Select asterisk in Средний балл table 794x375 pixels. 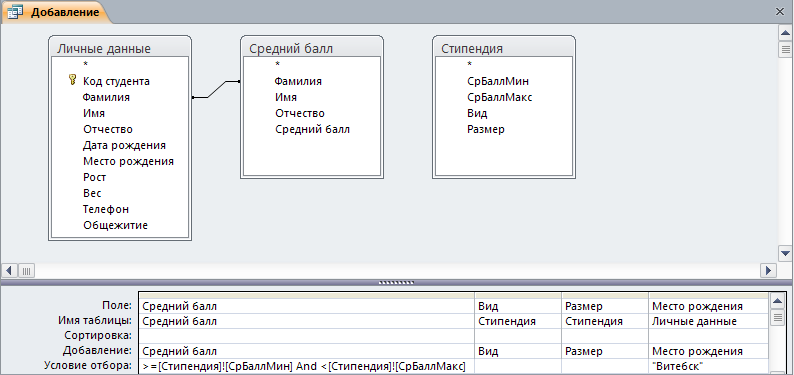(x=277, y=65)
